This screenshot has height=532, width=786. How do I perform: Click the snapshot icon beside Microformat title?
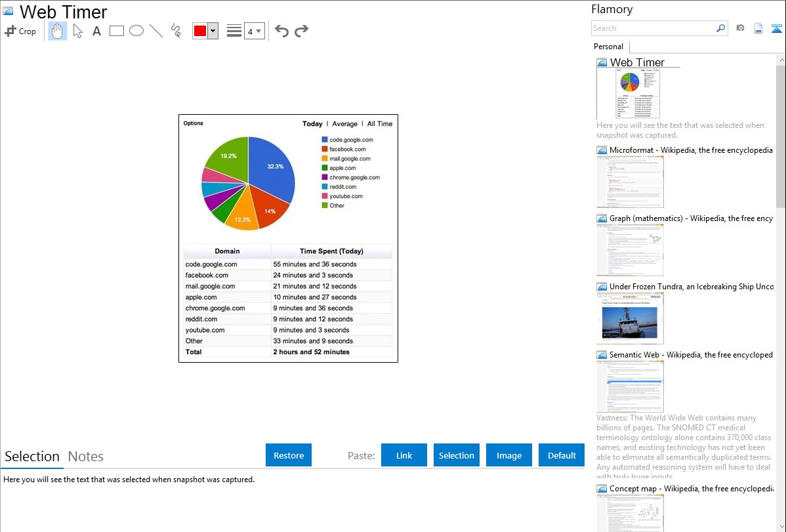coord(602,150)
